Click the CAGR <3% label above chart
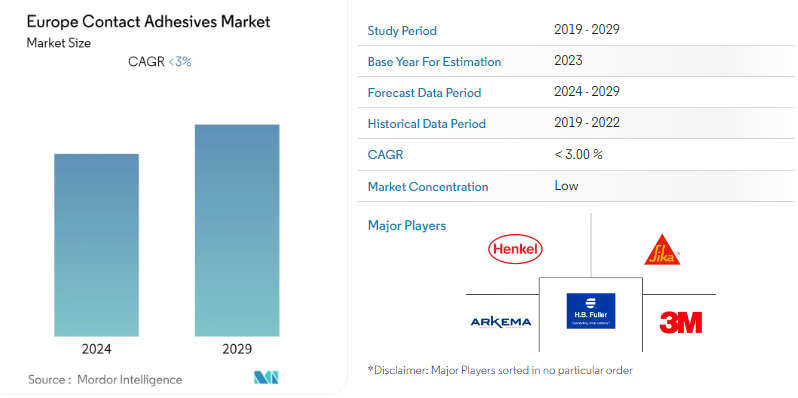This screenshot has width=798, height=398. click(x=160, y=62)
